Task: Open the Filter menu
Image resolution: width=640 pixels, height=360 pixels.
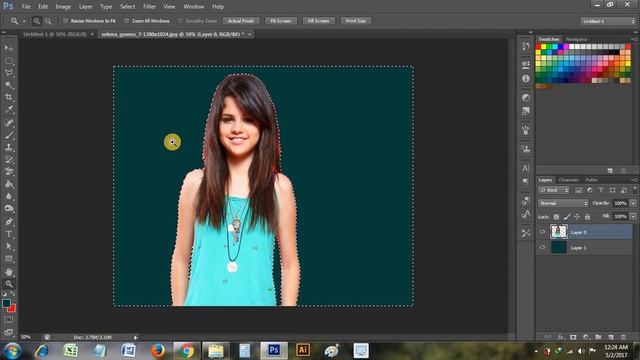Action: [x=149, y=7]
